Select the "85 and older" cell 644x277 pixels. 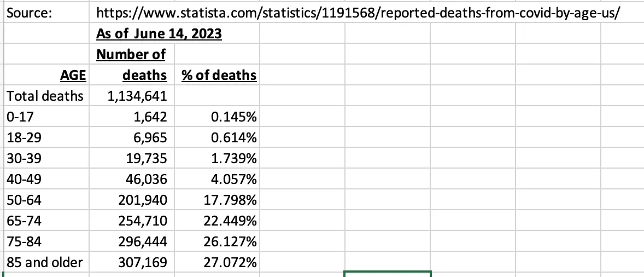[45, 263]
